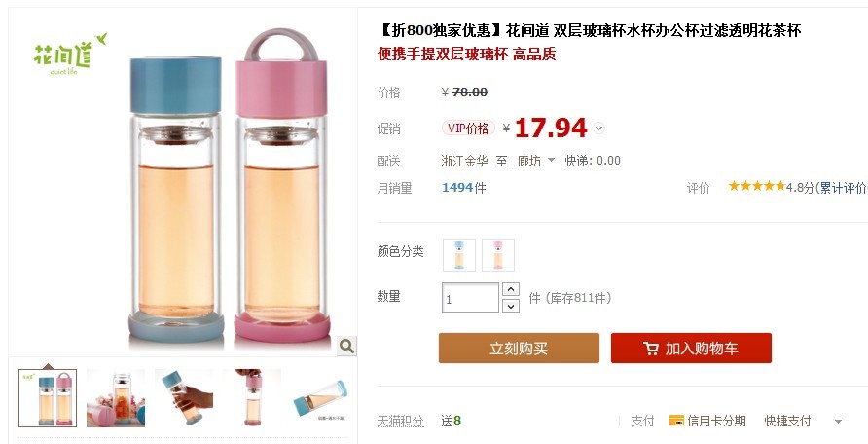
Task: Click the 加入购物车 add to cart button
Action: tap(691, 349)
